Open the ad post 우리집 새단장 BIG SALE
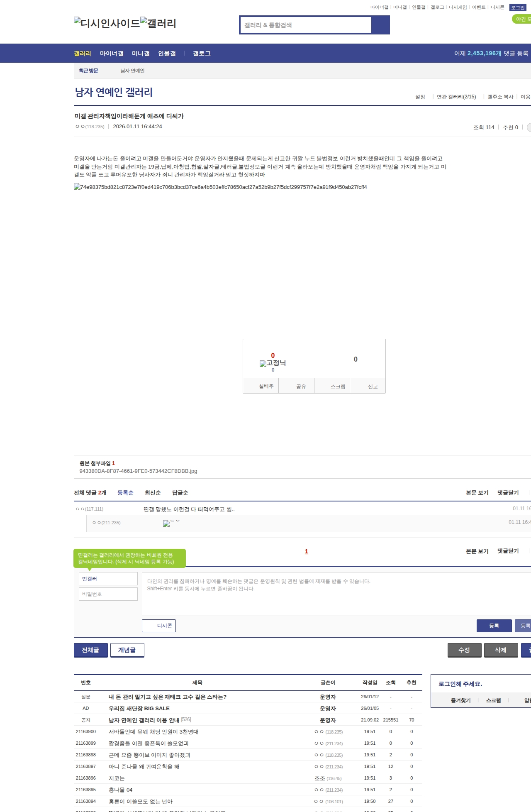 click(139, 709)
